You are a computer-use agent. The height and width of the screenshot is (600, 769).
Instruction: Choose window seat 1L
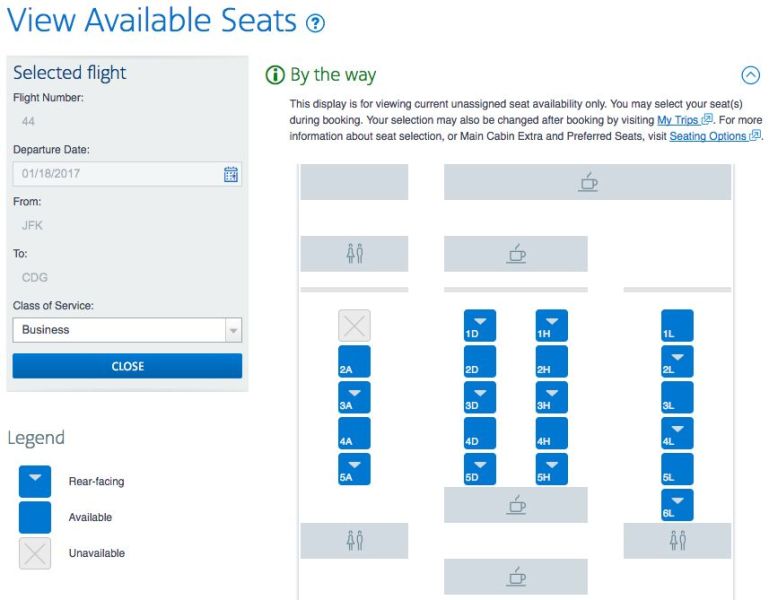[677, 326]
